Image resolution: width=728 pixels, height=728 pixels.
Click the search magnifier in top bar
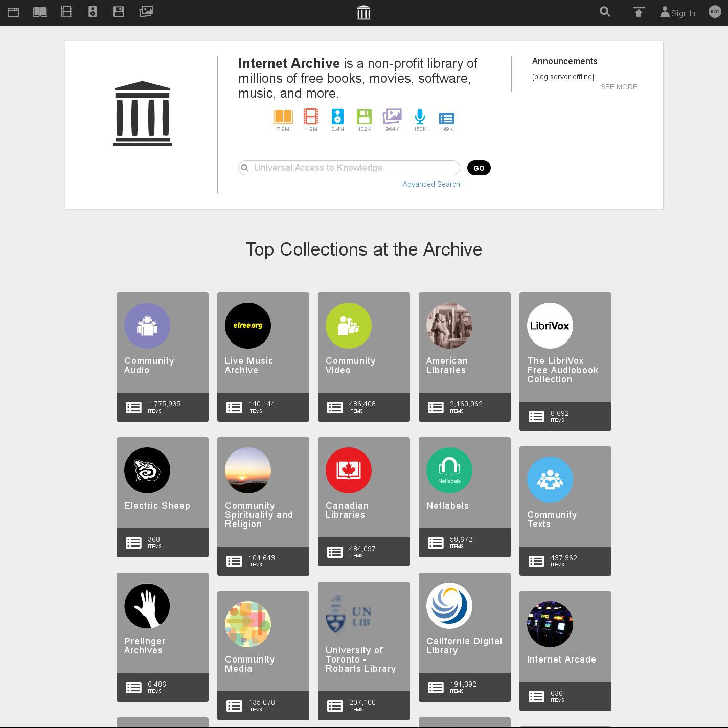pos(605,12)
